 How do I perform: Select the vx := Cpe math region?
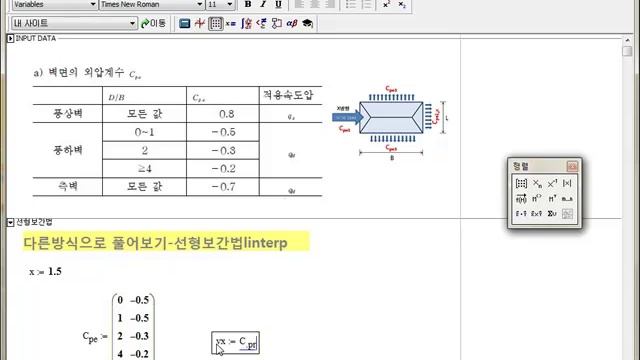coord(236,342)
